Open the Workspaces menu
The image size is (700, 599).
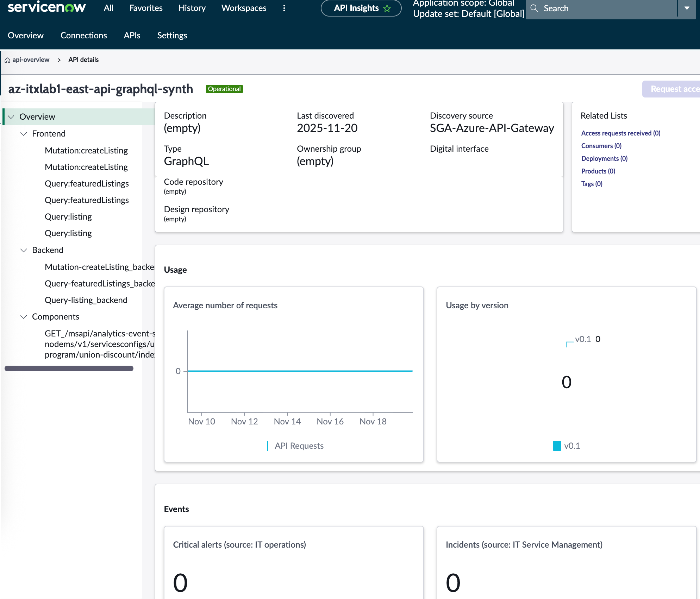(x=244, y=8)
